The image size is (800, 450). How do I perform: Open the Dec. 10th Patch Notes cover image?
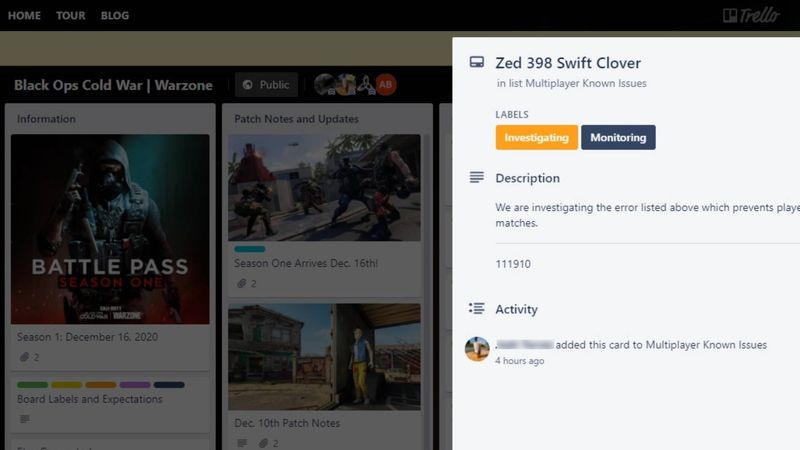tap(324, 357)
